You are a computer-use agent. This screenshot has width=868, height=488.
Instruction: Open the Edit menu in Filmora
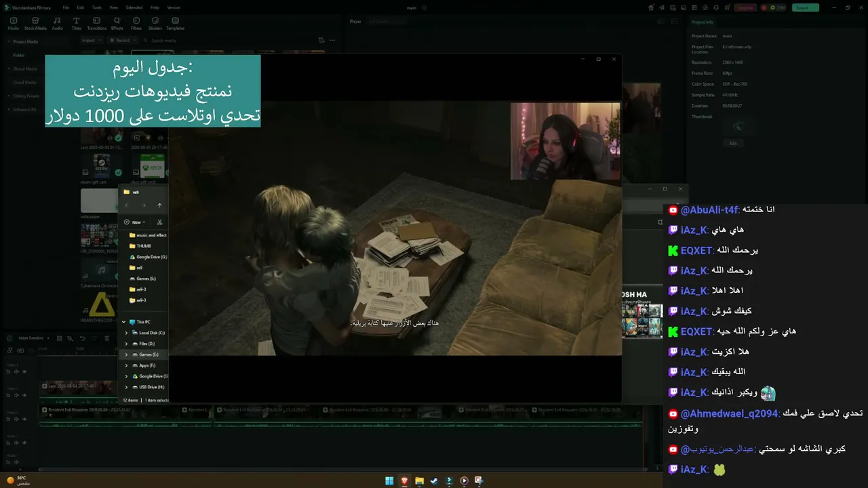[x=81, y=7]
